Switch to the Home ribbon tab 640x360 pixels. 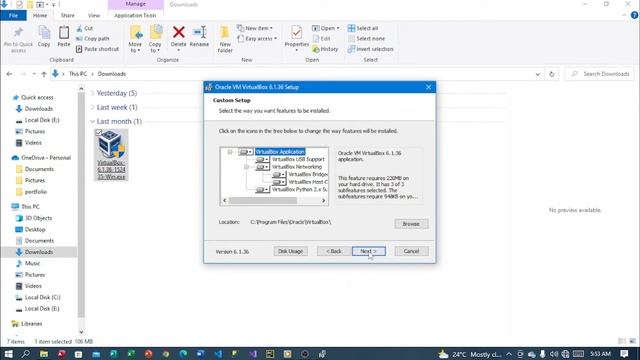[x=40, y=16]
